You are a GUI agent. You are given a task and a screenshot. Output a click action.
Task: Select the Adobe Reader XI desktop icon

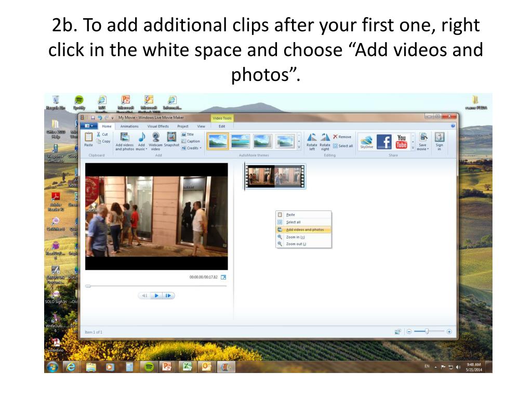tap(56, 202)
